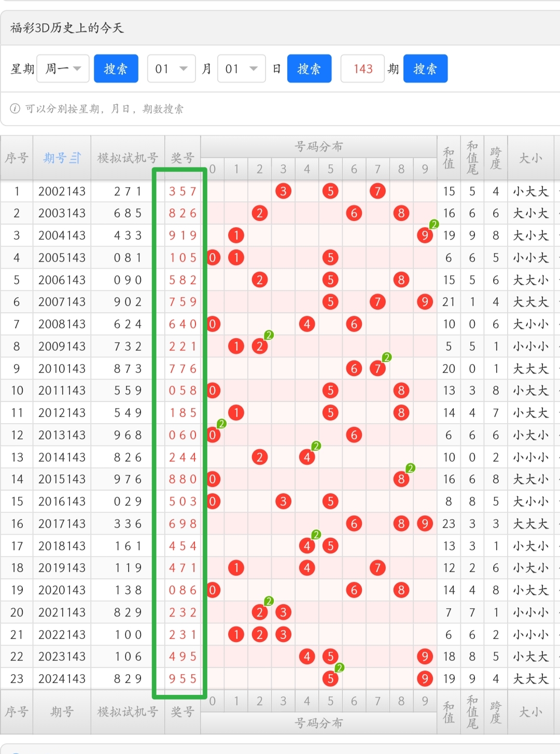Open the month dropdown showing 01
The image size is (560, 754).
[172, 68]
